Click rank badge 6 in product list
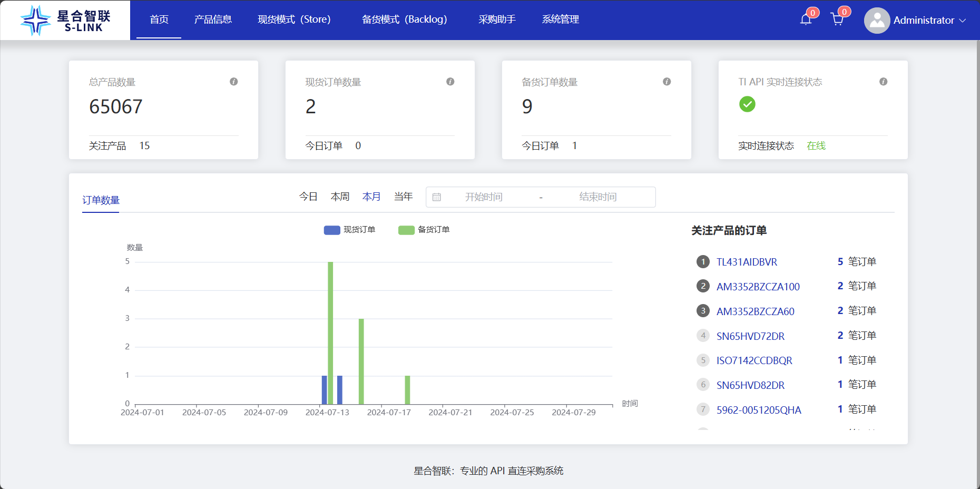The height and width of the screenshot is (489, 980). pos(703,385)
